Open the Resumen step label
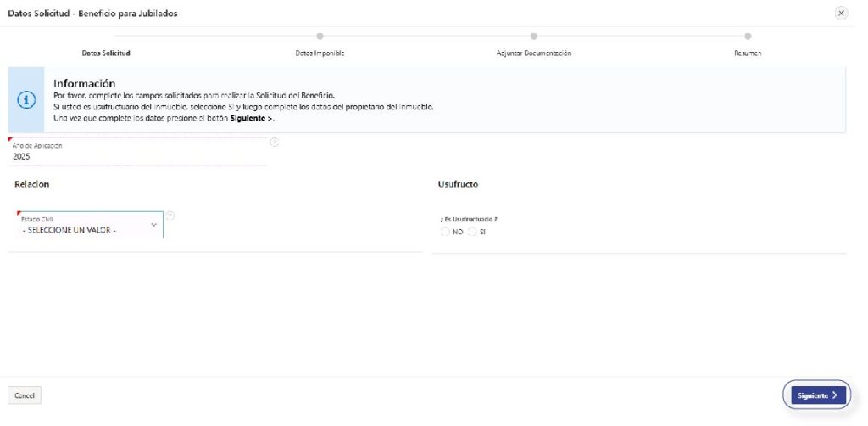The height and width of the screenshot is (426, 868). pos(748,53)
